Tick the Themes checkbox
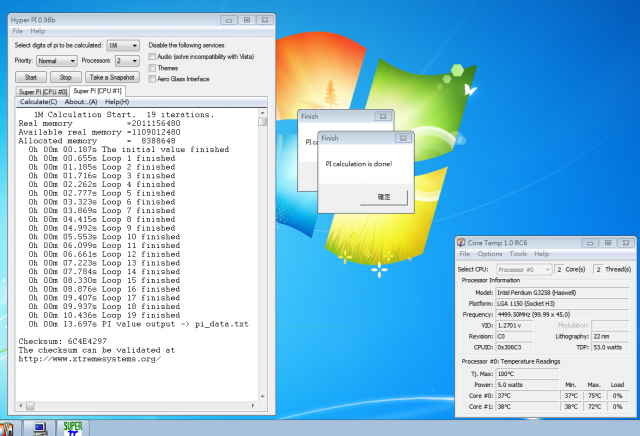This screenshot has height=436, width=640. click(152, 68)
